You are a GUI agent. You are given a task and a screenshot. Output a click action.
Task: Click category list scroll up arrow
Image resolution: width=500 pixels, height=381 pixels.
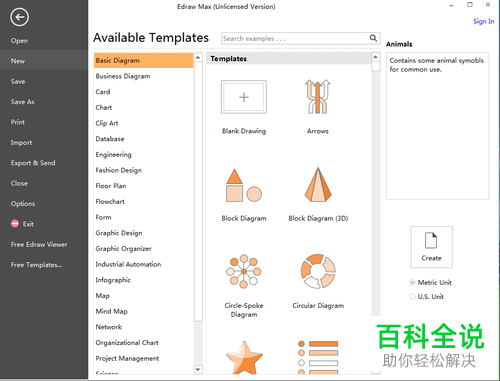(198, 58)
